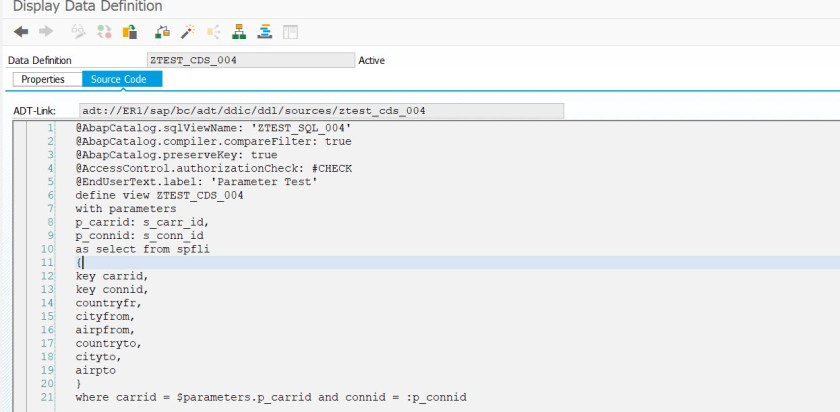Click the Active/Inactive switch icon
Screen dimensions: 840x412
104,32
